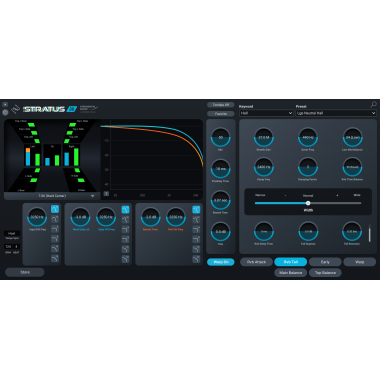Select the highlighted first filter shape in the Input Filt Freq panel

point(55,209)
